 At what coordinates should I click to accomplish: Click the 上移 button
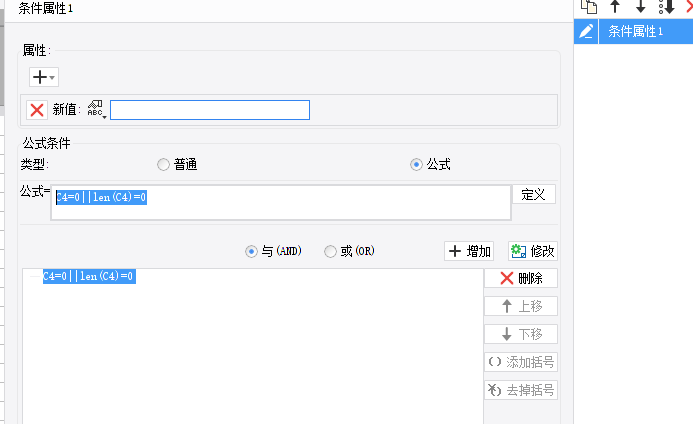click(521, 306)
